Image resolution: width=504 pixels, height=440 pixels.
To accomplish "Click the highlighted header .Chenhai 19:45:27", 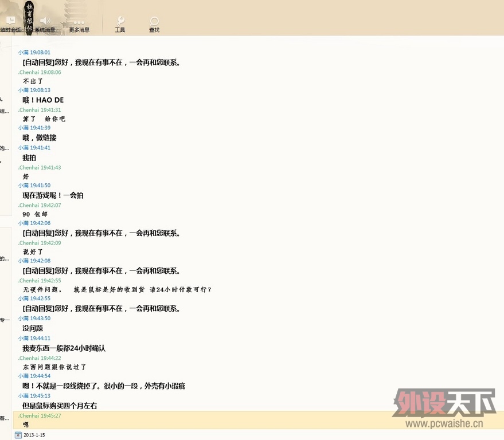I will [40, 415].
